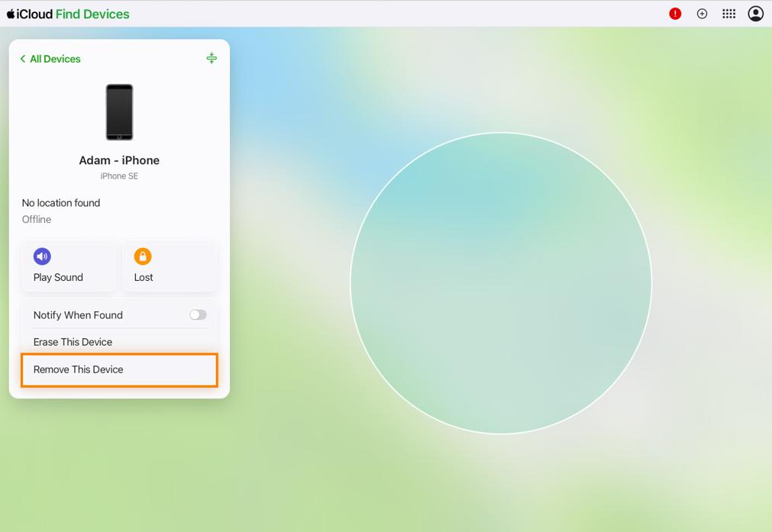
Task: Toggle Notify When Found switch
Action: [x=198, y=314]
